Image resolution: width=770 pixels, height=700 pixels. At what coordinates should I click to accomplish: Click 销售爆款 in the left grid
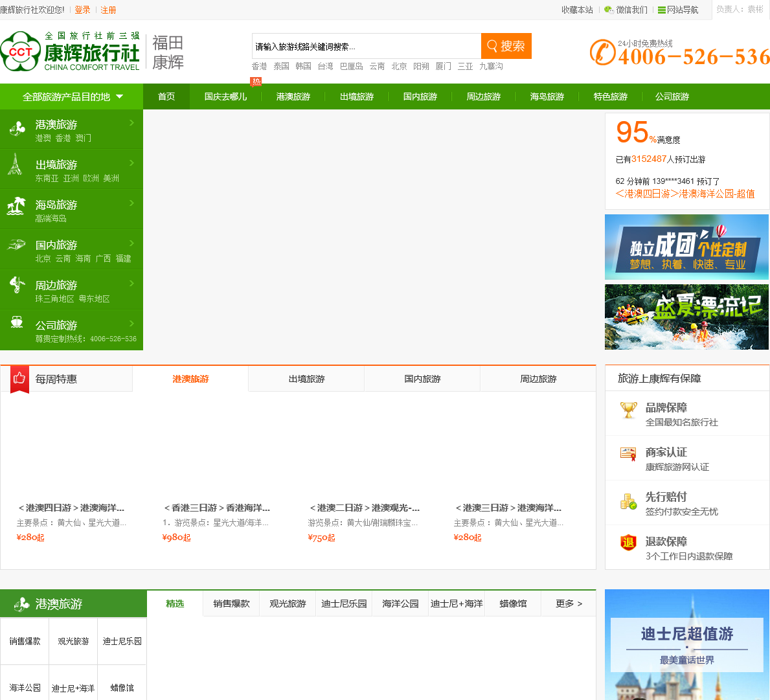tap(25, 641)
